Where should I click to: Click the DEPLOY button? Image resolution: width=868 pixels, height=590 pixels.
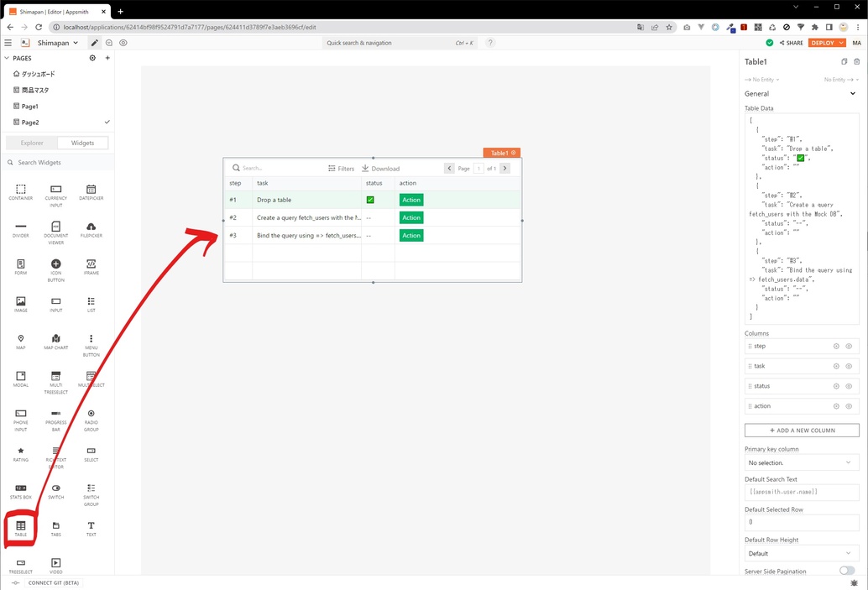coord(823,43)
